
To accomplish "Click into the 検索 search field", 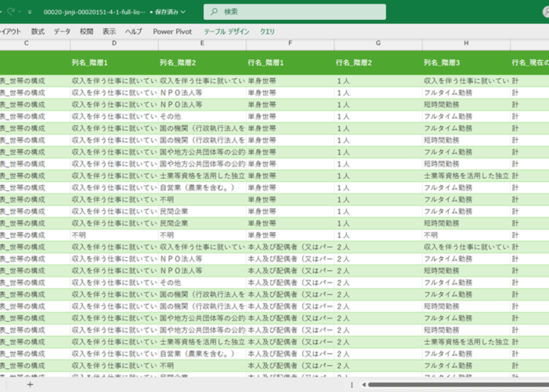I will click(x=295, y=12).
